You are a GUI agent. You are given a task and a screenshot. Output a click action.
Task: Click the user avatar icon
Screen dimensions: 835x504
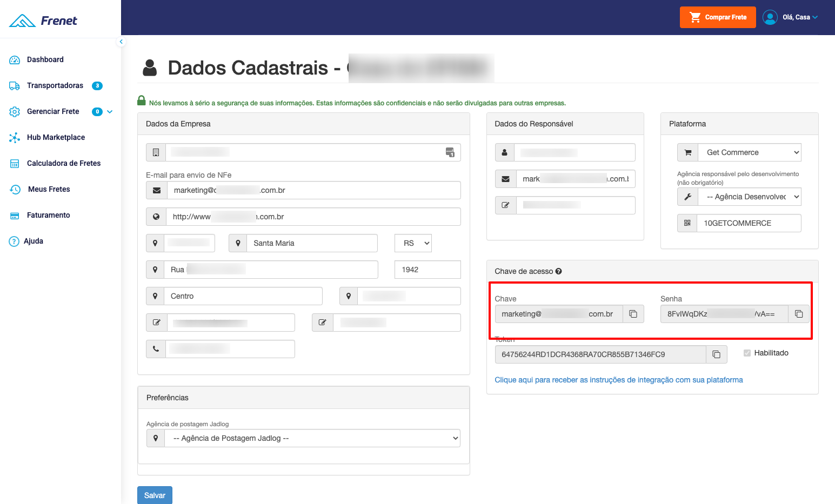(770, 17)
